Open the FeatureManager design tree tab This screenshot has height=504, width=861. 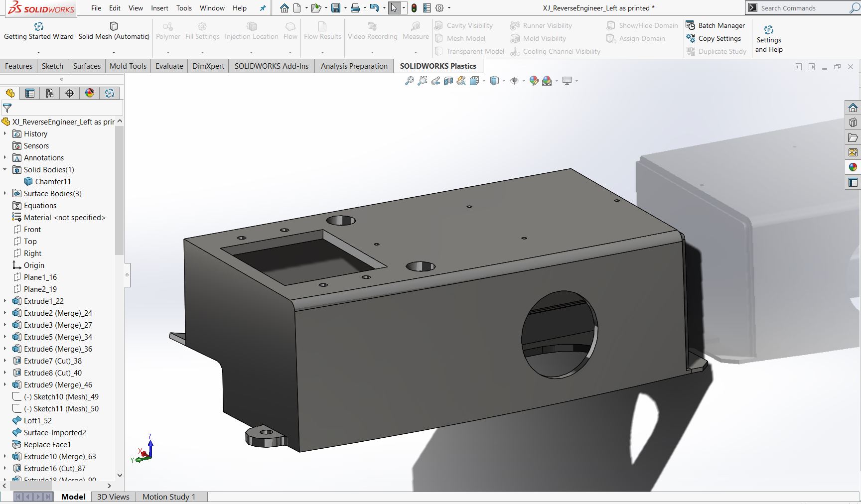(x=10, y=93)
